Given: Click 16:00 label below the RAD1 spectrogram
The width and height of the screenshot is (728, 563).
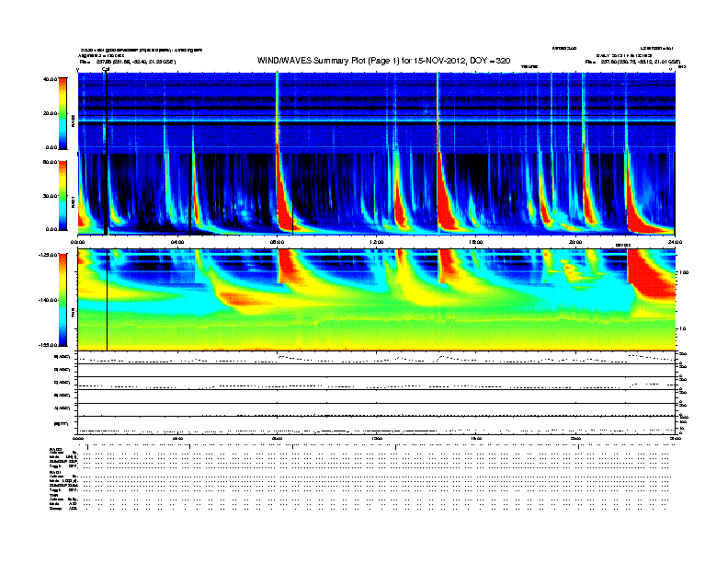Looking at the screenshot, I should pos(475,242).
